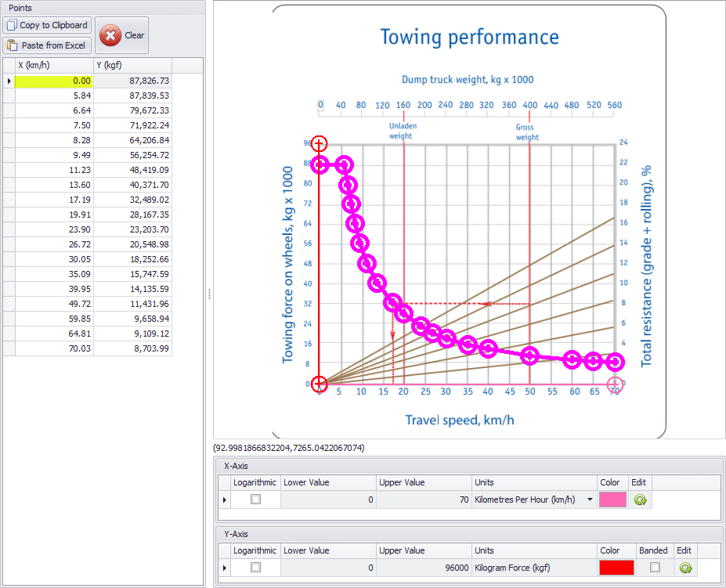This screenshot has height=588, width=726.
Task: Click the X-Axis row indicator arrow
Action: point(226,500)
